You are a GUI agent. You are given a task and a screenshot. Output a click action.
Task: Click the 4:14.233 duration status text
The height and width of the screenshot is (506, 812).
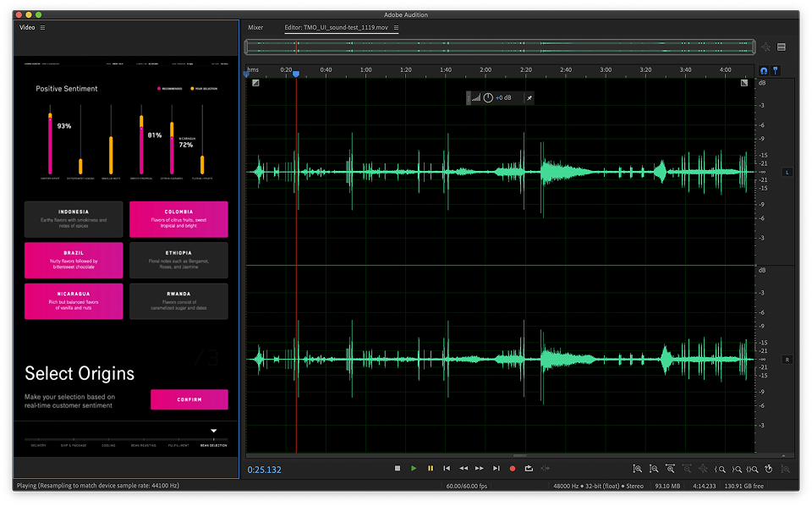tap(705, 487)
